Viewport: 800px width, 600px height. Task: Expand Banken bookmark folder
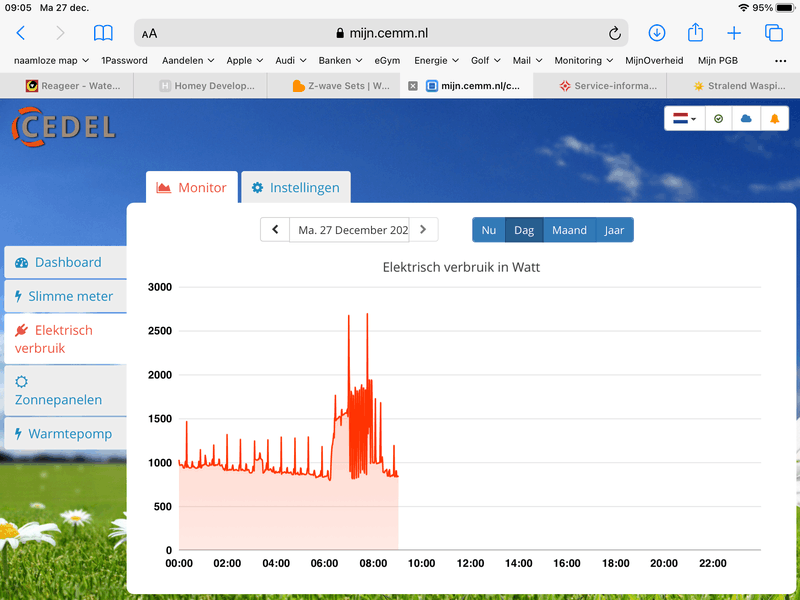point(340,60)
